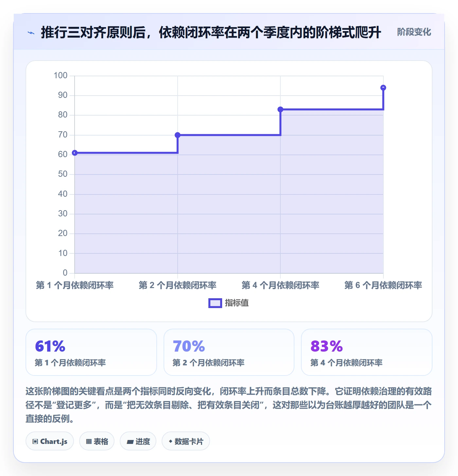The height and width of the screenshot is (476, 458).
Task: Click the 第 1 个月依赖闭环率 axis label
Action: 75,285
